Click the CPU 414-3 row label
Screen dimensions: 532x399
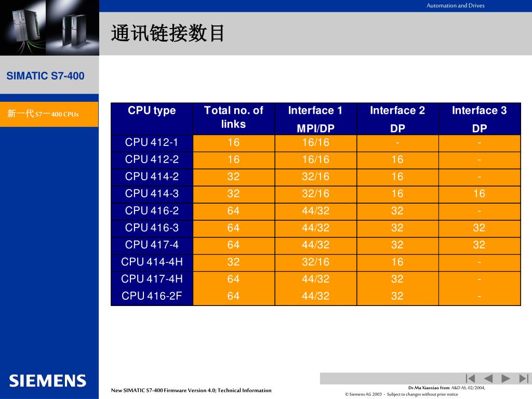152,194
